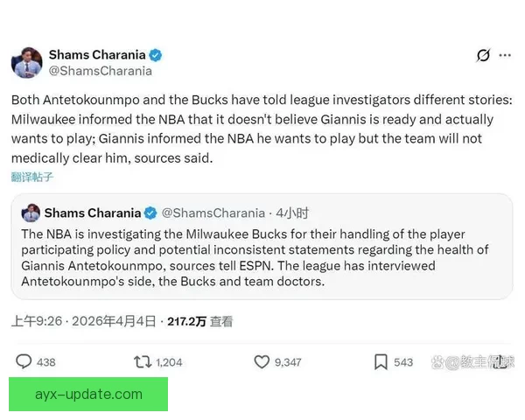Click the @ShamsCharania handle in the quoted post
Screen dimensions: 525x420
click(213, 213)
